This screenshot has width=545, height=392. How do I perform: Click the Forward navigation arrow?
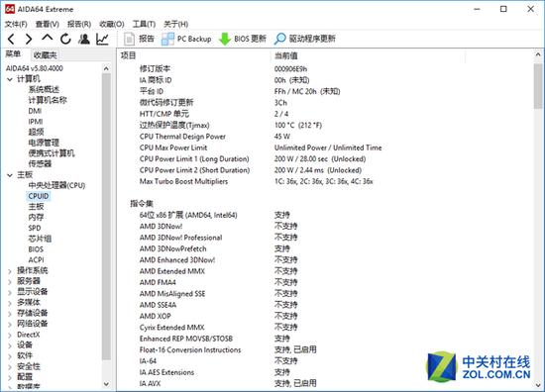tap(29, 39)
